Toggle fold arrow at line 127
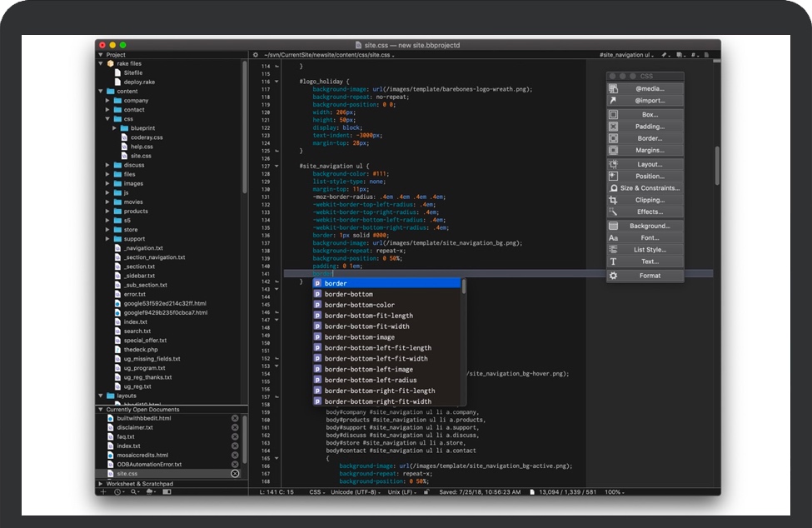This screenshot has height=528, width=812. coord(276,166)
